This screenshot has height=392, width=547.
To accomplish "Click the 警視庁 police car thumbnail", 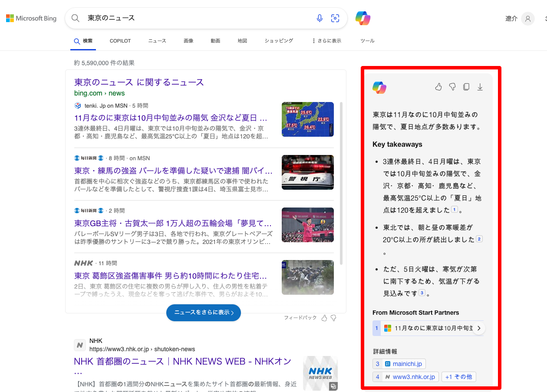I will click(x=308, y=172).
